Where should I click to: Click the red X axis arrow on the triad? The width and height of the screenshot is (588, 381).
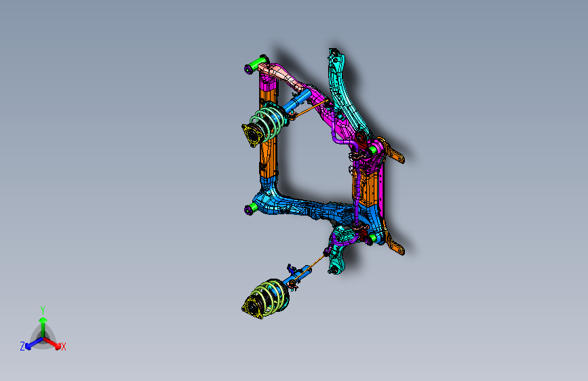[54, 343]
